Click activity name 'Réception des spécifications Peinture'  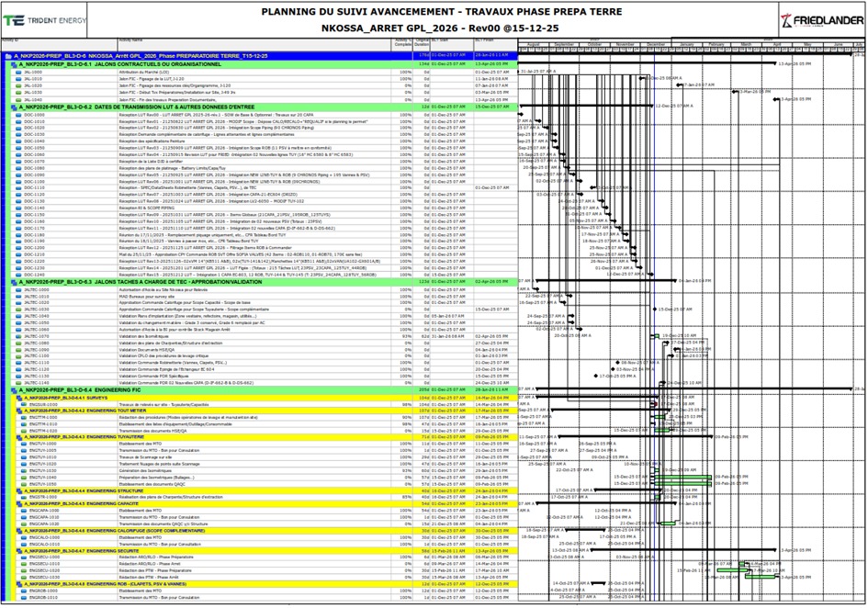(152, 141)
